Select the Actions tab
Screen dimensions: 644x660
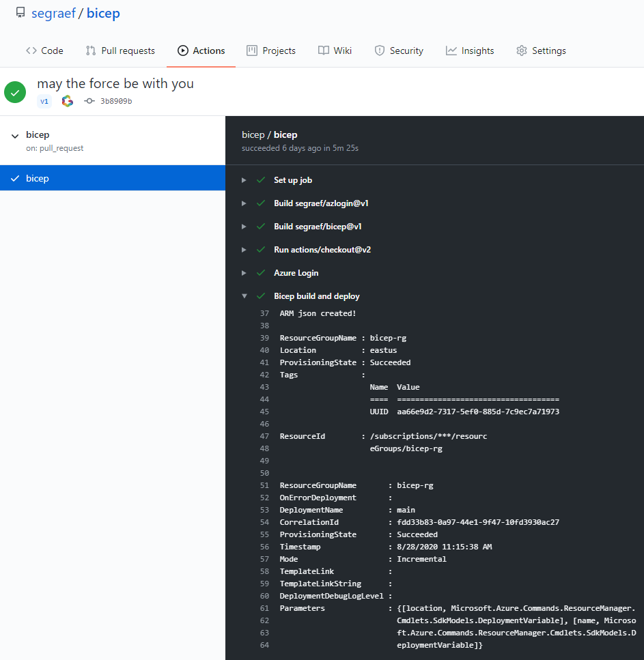(201, 51)
